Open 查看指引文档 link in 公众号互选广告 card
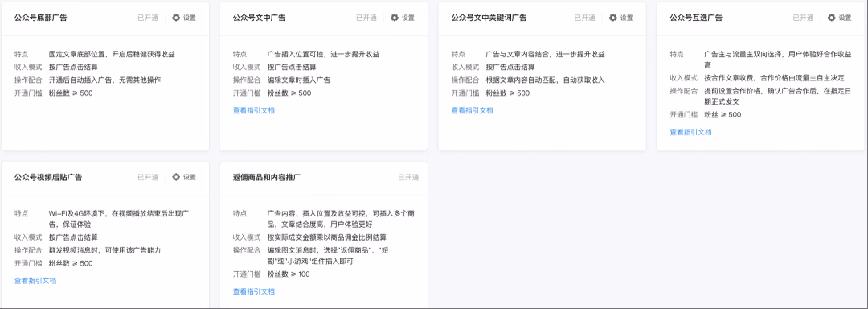 [x=691, y=132]
